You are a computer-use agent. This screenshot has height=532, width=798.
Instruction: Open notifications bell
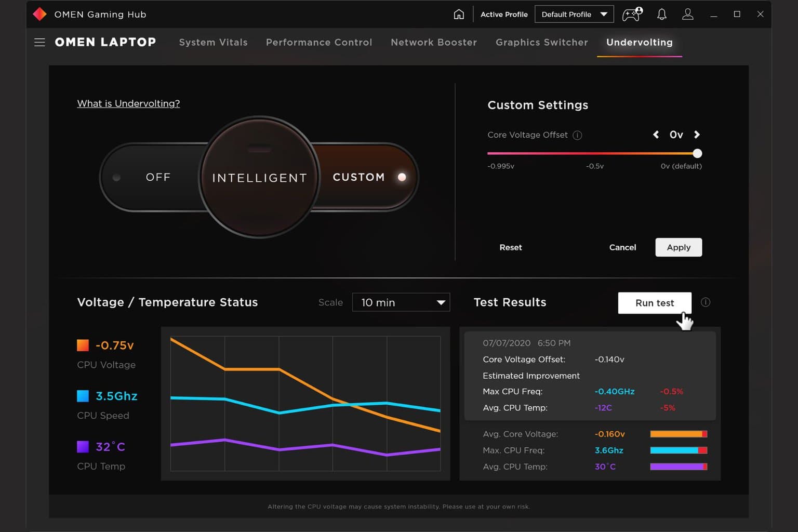661,14
